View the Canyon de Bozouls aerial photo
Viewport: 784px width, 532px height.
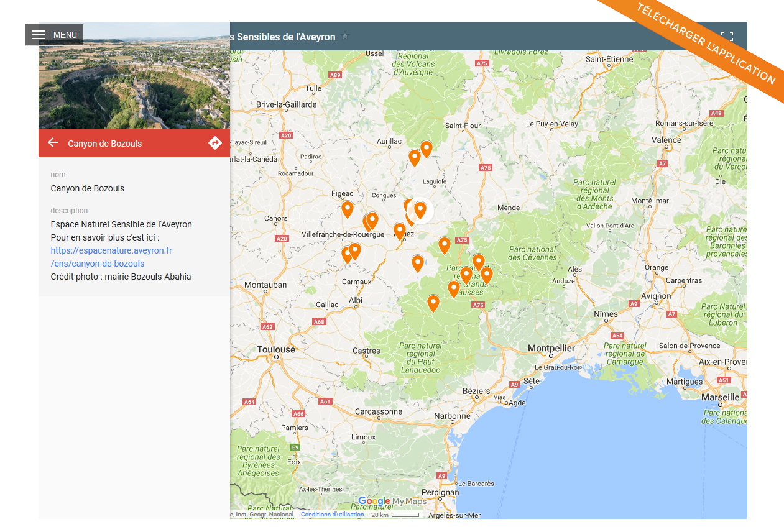coord(134,75)
